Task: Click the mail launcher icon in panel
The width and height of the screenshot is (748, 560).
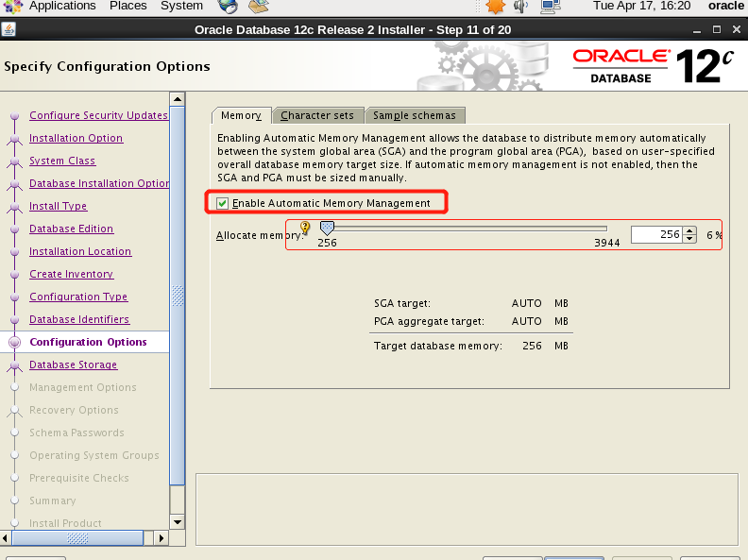Action: click(258, 7)
